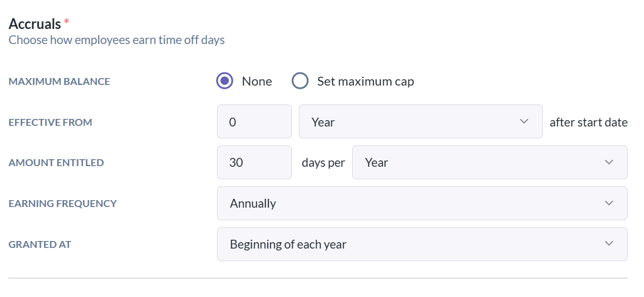Click the Amount Entitled field label
Image resolution: width=644 pixels, height=297 pixels.
tap(56, 163)
